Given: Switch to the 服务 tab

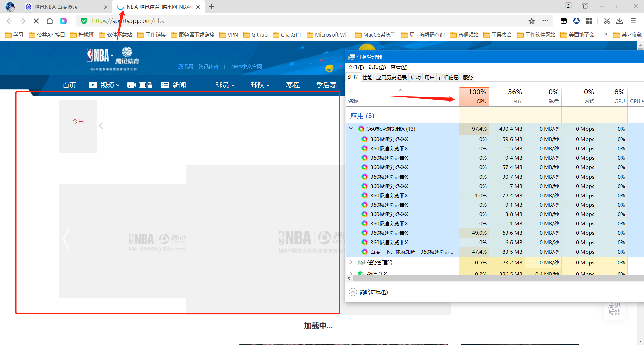Looking at the screenshot, I should (x=468, y=77).
